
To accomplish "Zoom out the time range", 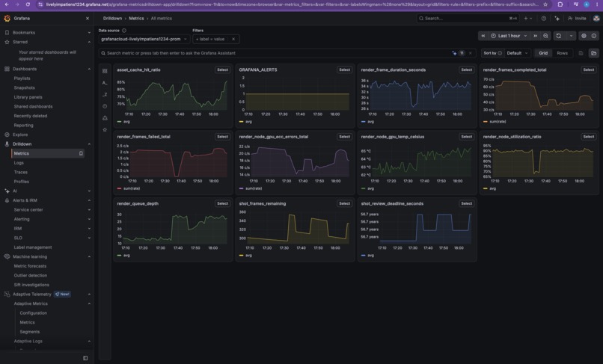I will point(545,36).
